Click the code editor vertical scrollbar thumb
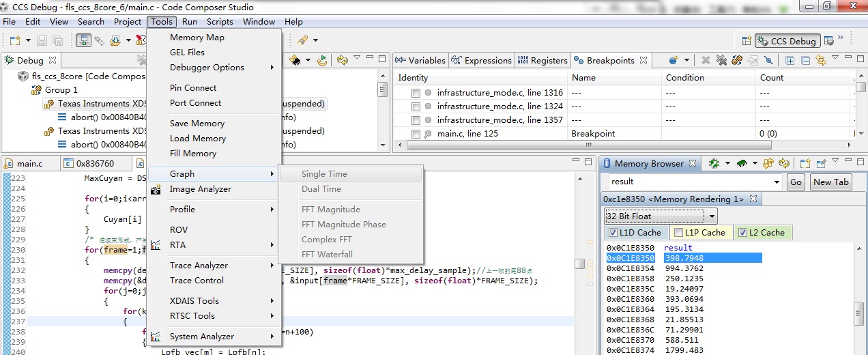Viewport: 868px width, 355px height. [x=579, y=264]
